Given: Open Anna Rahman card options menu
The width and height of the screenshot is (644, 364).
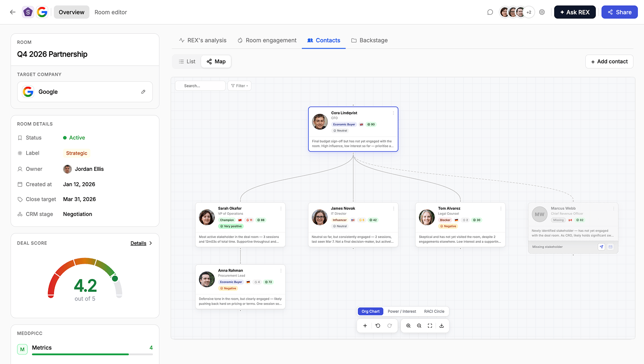Looking at the screenshot, I should pos(281,271).
